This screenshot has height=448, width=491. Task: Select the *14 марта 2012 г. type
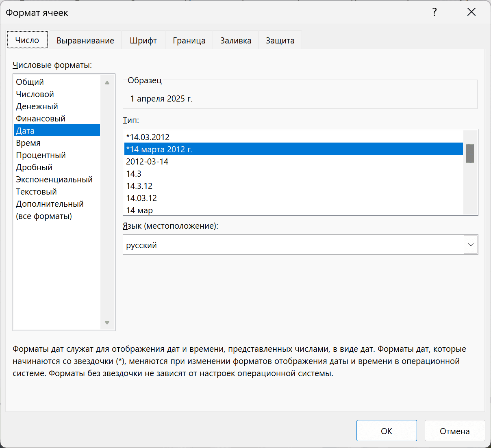click(293, 149)
